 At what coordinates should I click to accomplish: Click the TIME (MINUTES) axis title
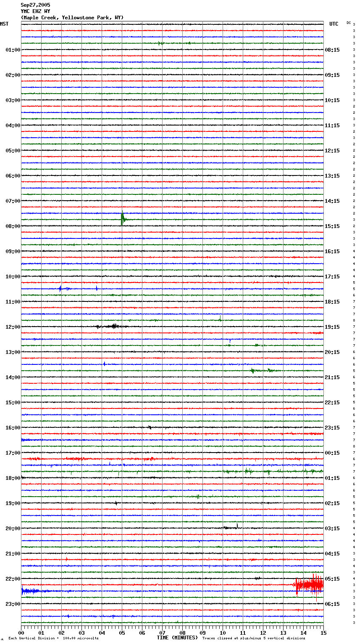point(177,638)
